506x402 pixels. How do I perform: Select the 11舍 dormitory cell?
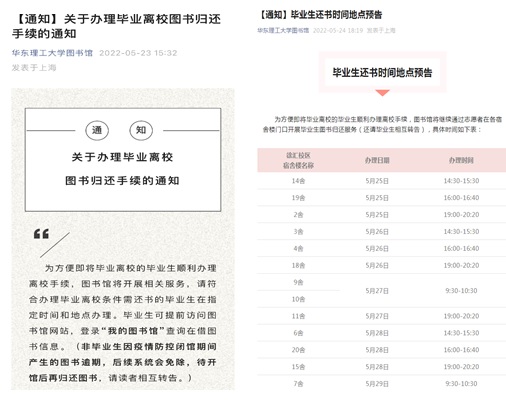tap(298, 316)
